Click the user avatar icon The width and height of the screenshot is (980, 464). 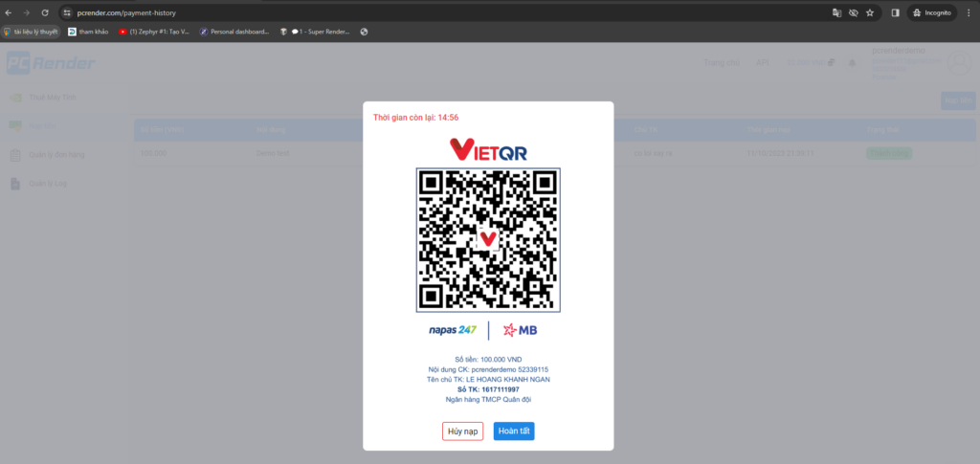click(x=959, y=63)
